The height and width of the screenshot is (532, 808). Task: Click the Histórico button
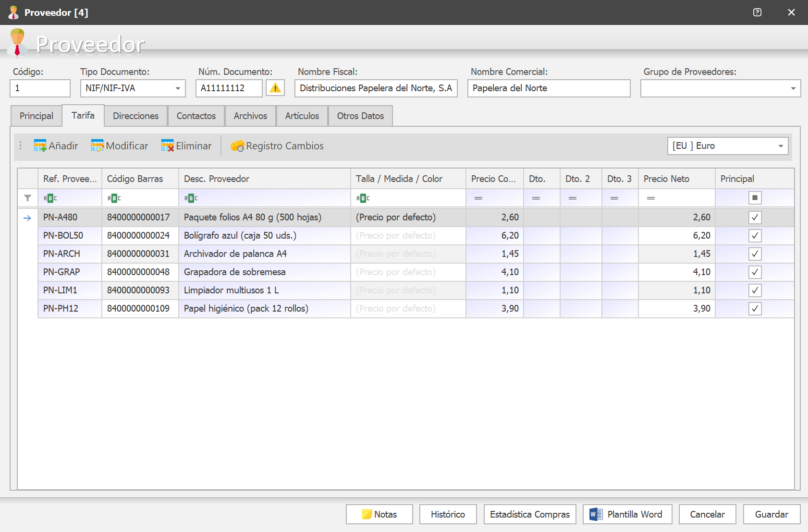[448, 514]
